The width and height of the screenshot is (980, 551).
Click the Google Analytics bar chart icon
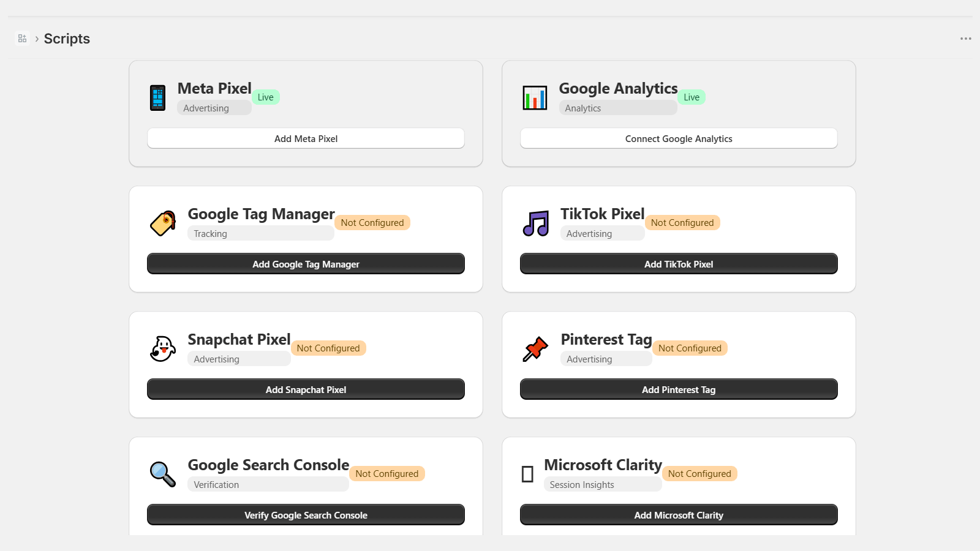pos(535,98)
